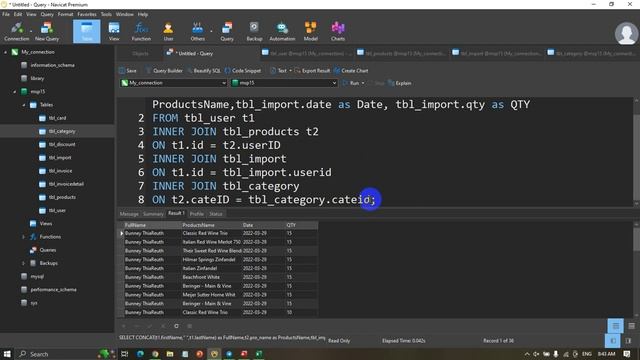640x360 pixels.
Task: Expand the Backups tree node
Action: tap(24, 263)
